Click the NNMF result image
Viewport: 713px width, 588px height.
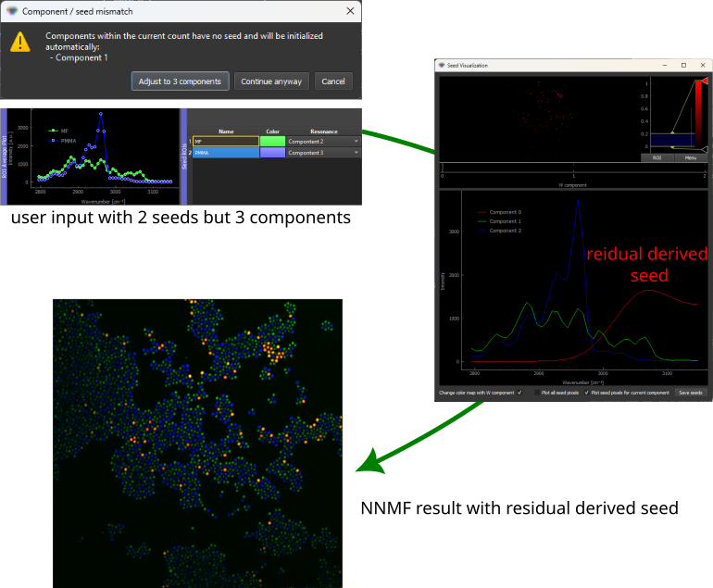pos(197,444)
